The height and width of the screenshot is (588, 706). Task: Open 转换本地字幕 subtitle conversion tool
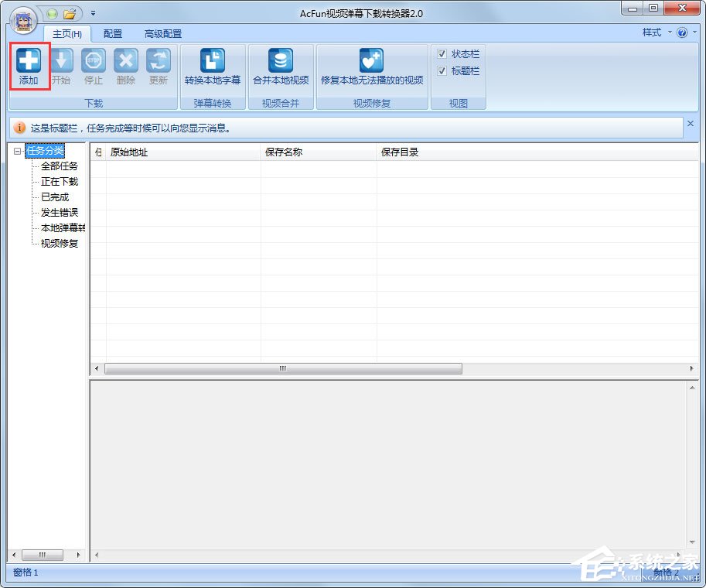coord(213,67)
